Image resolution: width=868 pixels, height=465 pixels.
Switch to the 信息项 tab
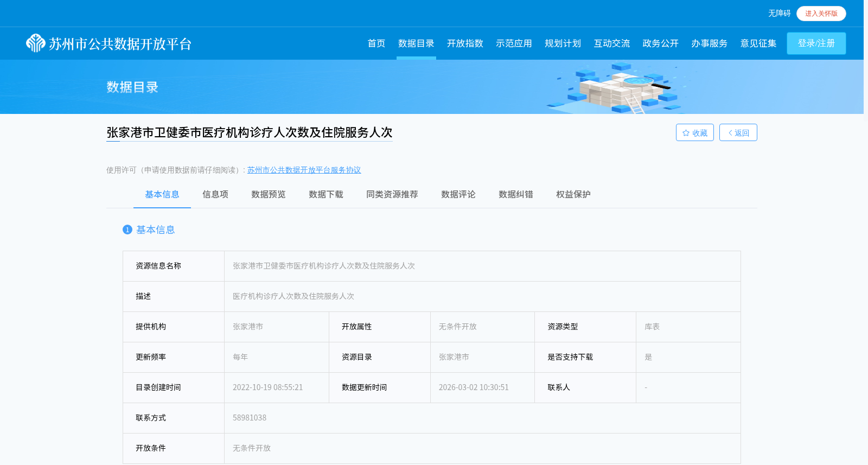(215, 194)
